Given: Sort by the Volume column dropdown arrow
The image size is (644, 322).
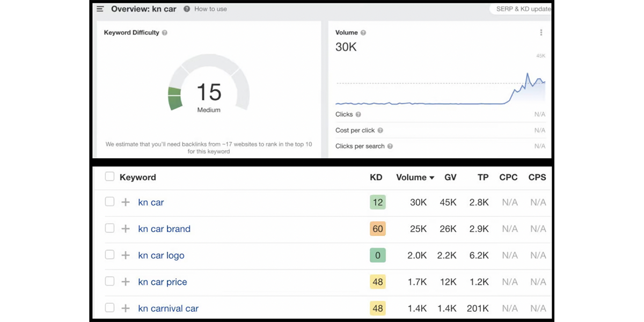Looking at the screenshot, I should coord(431,178).
